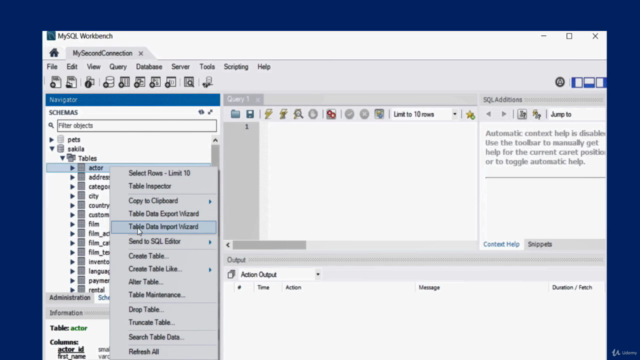Viewport: 640px width, 360px height.
Task: Expand the pets schema
Action: (52, 140)
